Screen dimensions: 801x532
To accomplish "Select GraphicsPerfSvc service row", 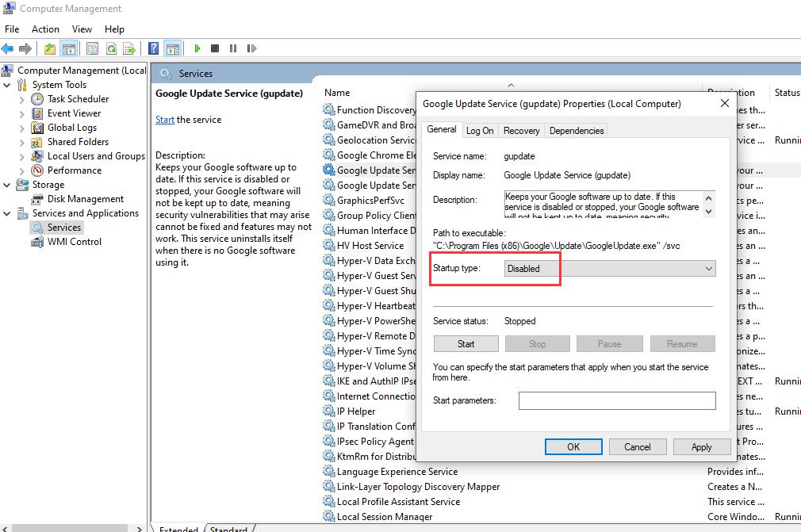I will click(370, 200).
